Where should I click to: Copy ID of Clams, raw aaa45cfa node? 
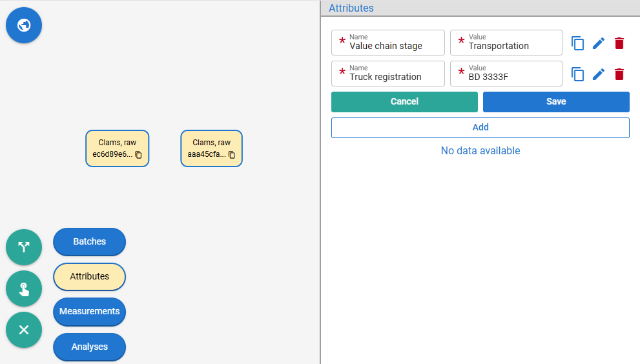(x=232, y=155)
